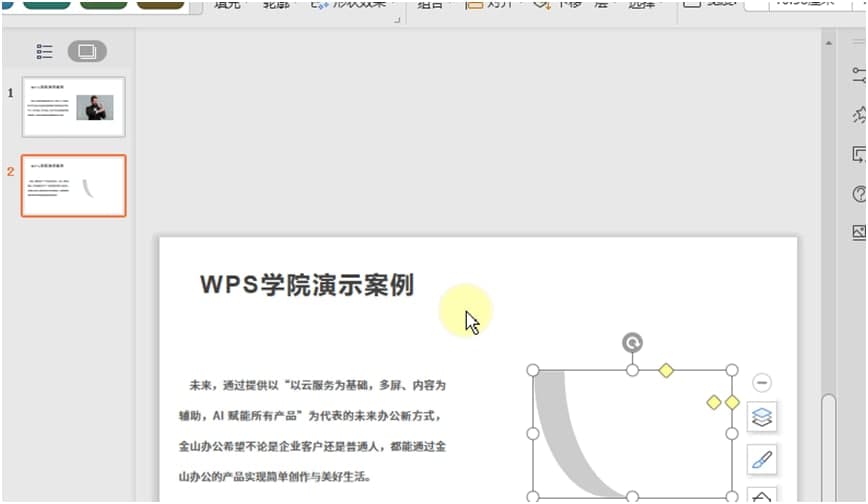Open the shape style dialog launcher arrow
The image size is (868, 504).
(397, 20)
